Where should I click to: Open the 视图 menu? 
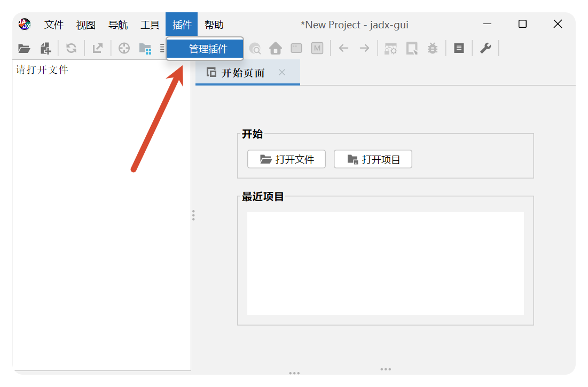86,25
